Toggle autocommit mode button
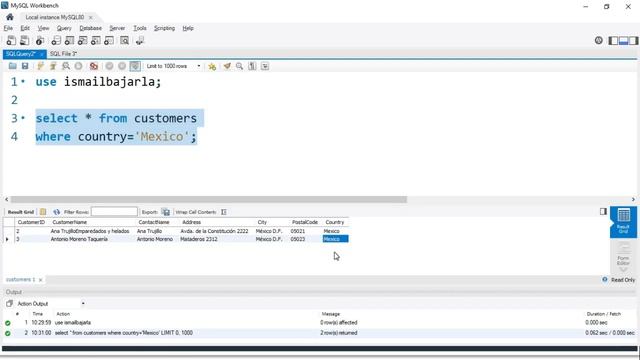 (135, 66)
